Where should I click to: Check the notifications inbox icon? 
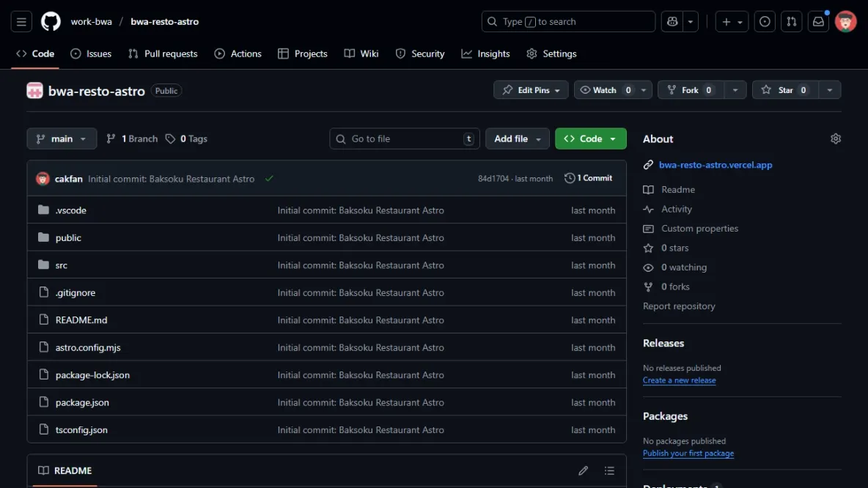point(818,21)
